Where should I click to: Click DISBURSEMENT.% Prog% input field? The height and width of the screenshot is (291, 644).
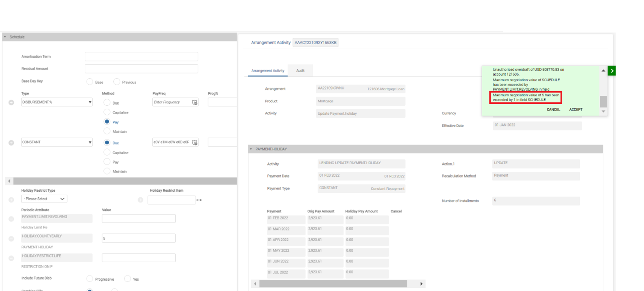222,102
